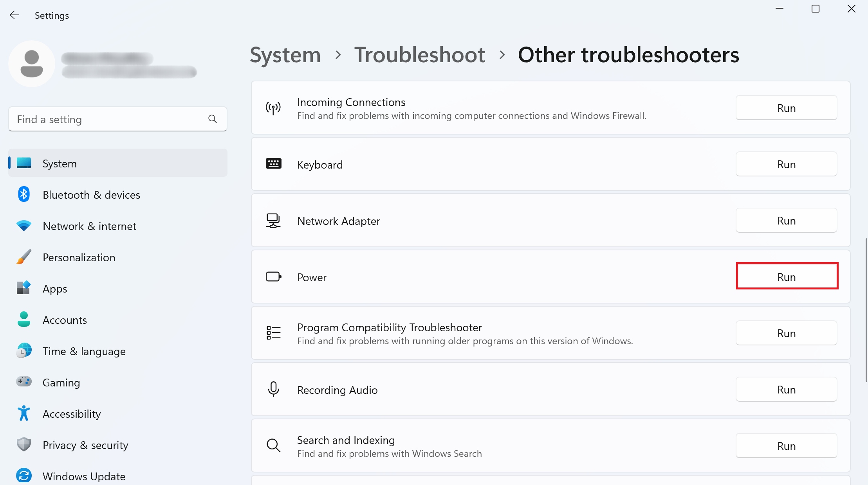
Task: Run the Power troubleshooter
Action: (x=787, y=277)
